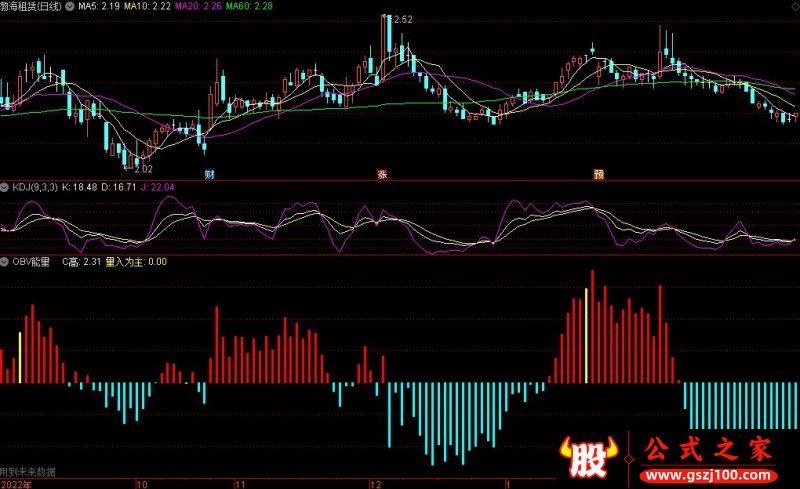The width and height of the screenshot is (800, 489).
Task: Select the month 12 marker on time axis
Action: pos(376,484)
